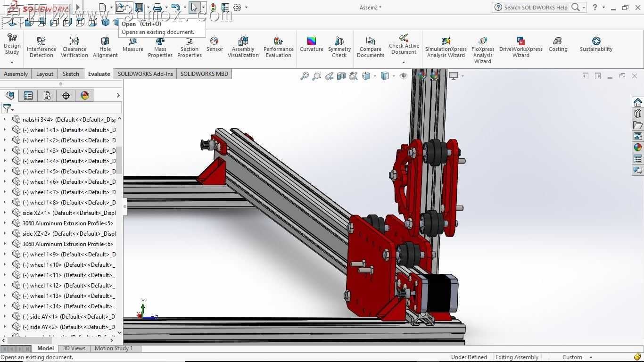Open Design Library task pane
The width and height of the screenshot is (644, 362).
pos(638,114)
